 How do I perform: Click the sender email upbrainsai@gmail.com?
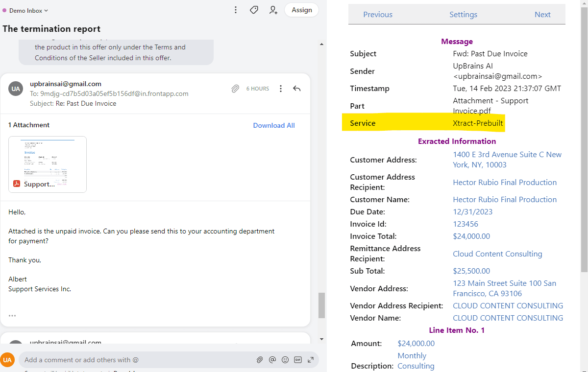66,84
